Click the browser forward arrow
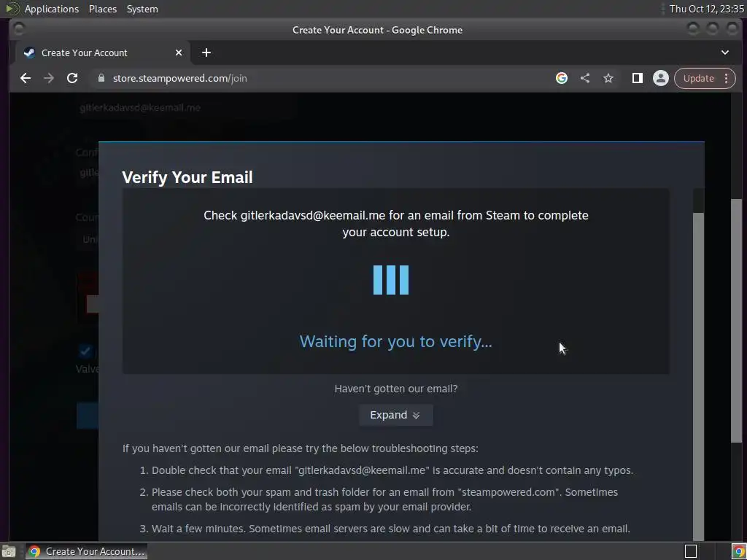This screenshot has height=560, width=747. tap(49, 78)
